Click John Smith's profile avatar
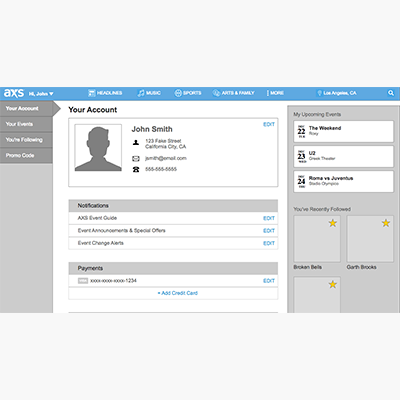400x400 pixels. pyautogui.click(x=98, y=148)
